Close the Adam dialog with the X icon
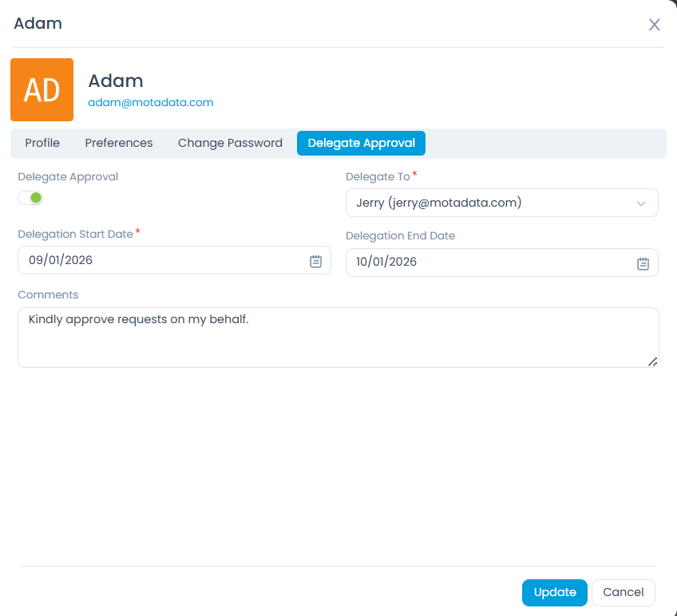The width and height of the screenshot is (677, 616). pos(654,25)
